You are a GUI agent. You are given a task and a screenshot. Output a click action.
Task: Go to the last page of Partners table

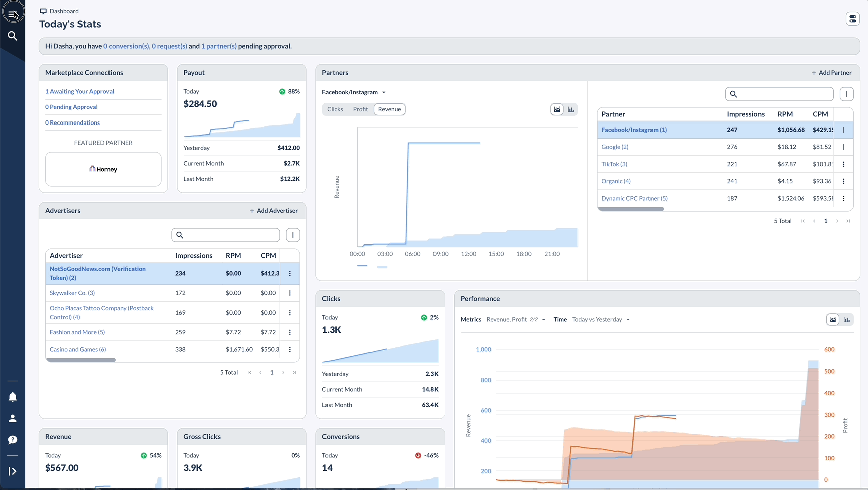click(848, 221)
